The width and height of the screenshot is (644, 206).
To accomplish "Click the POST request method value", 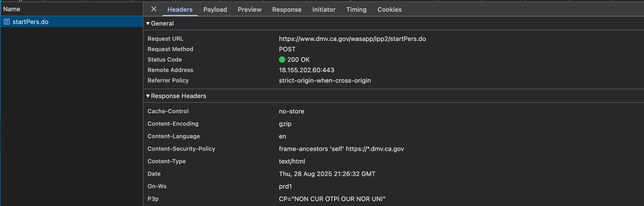I will [287, 49].
